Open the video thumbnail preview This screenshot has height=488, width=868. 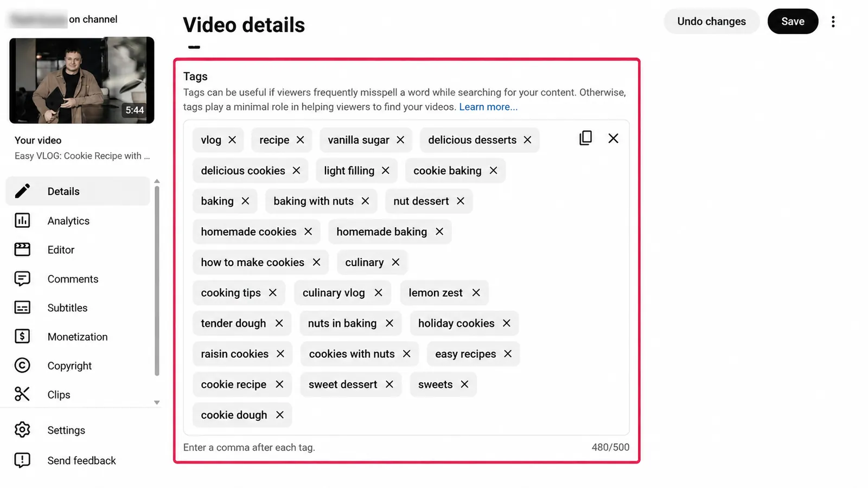point(82,80)
